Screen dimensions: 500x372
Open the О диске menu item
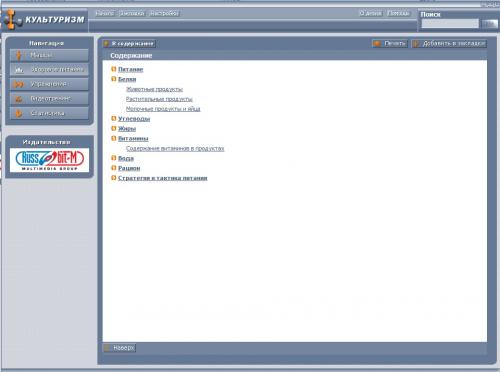tap(370, 13)
